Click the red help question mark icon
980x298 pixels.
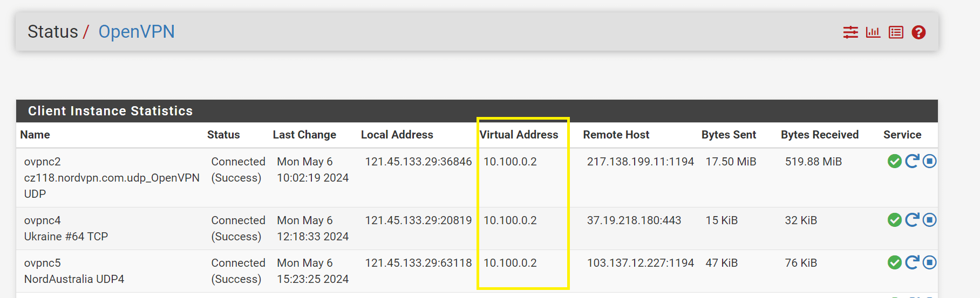click(x=918, y=32)
